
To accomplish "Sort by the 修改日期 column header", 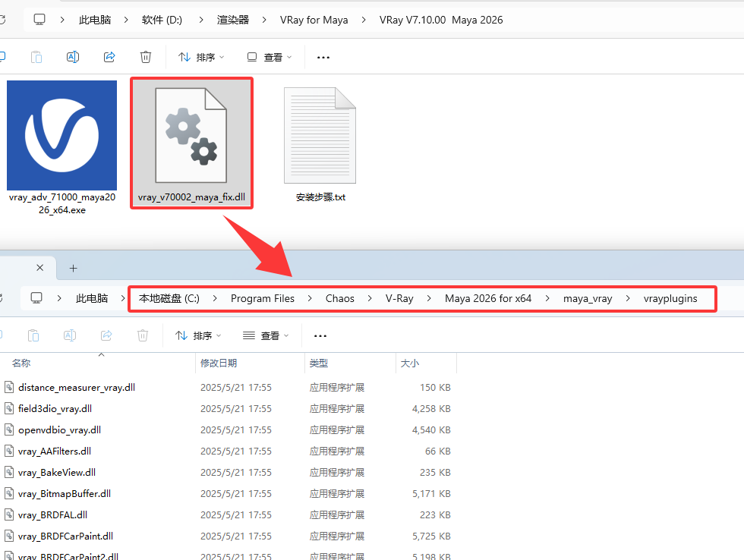I will (x=219, y=363).
